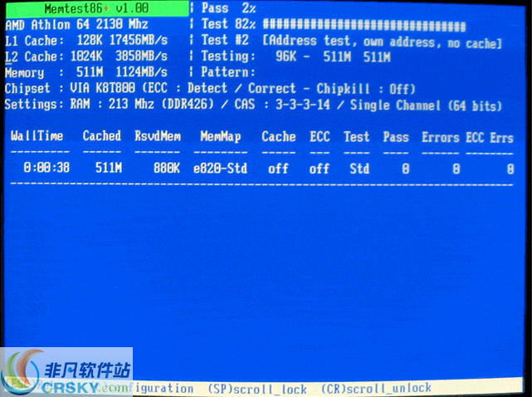The height and width of the screenshot is (397, 532).
Task: Click the WallTime column header
Action: click(37, 136)
